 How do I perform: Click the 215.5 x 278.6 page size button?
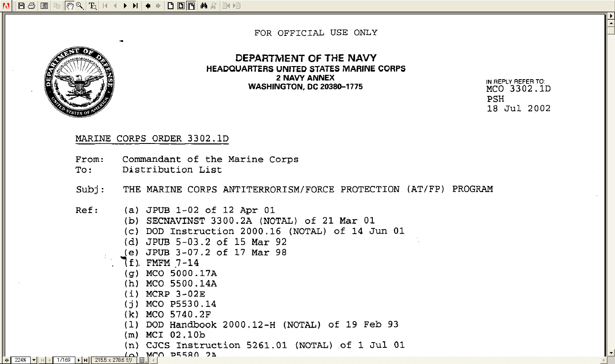point(113,360)
